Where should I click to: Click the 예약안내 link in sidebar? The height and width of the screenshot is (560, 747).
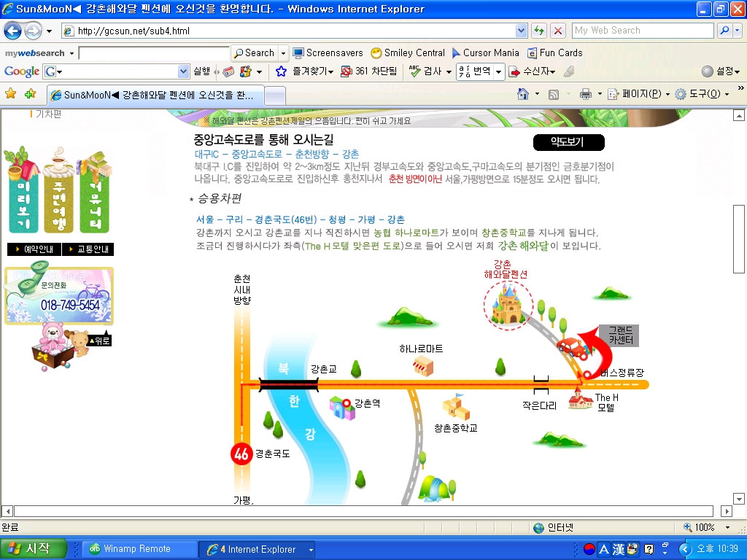[34, 249]
